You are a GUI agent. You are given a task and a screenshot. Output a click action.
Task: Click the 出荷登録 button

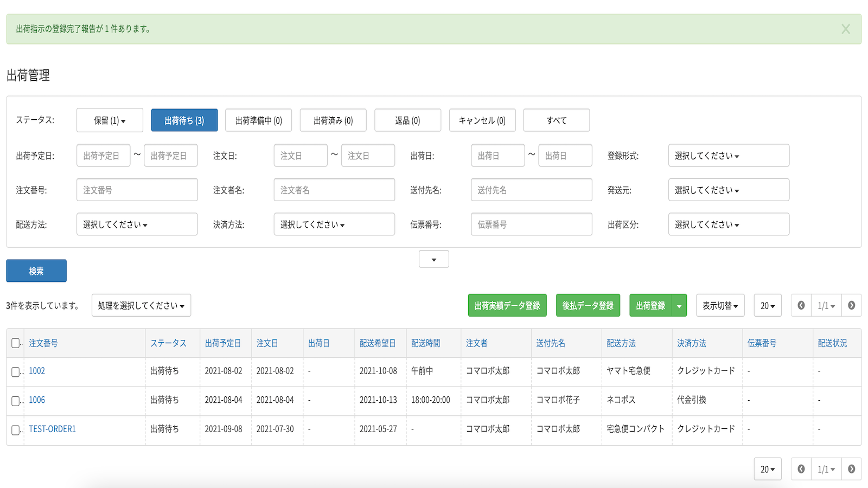(650, 305)
